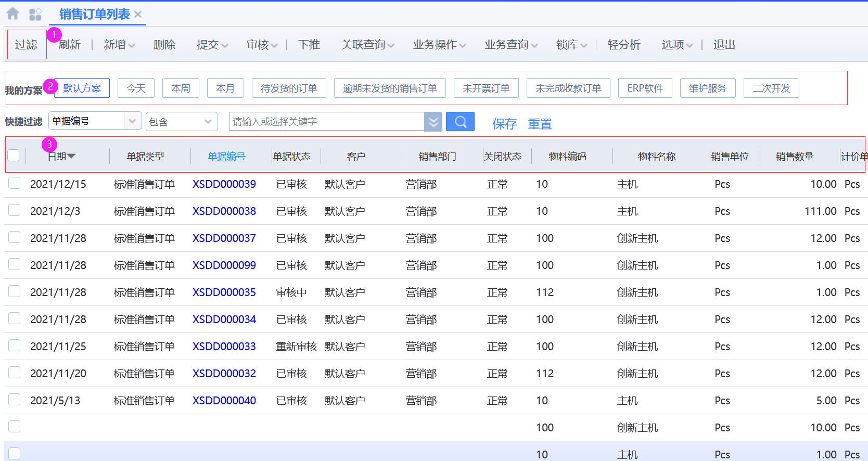This screenshot has width=868, height=461.
Task: Check the row for XSDD000035
Action: (x=15, y=291)
